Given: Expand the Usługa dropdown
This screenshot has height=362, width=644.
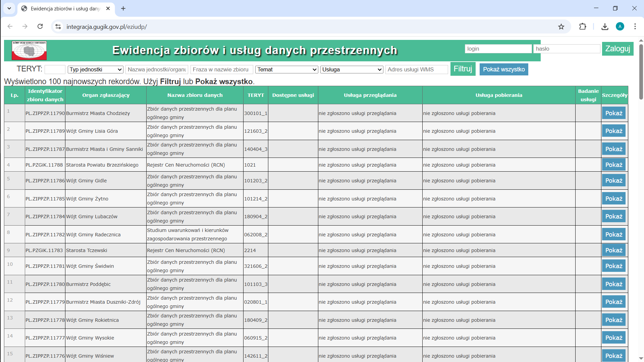Looking at the screenshot, I should (x=352, y=69).
